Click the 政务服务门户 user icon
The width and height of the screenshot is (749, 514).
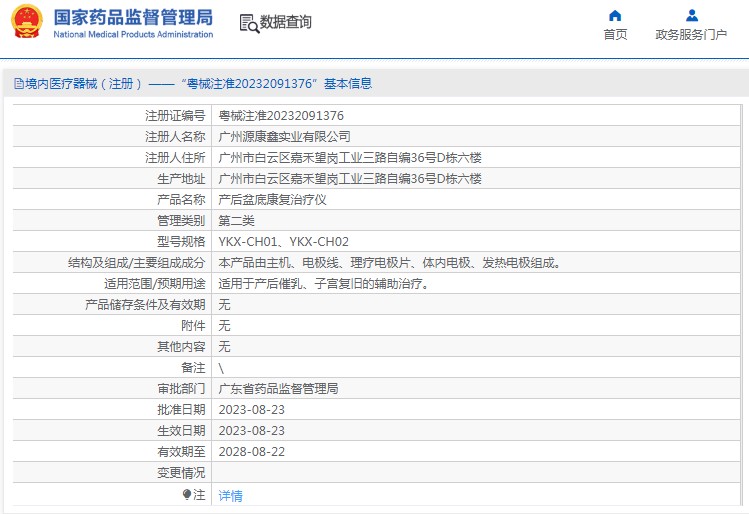click(691, 16)
